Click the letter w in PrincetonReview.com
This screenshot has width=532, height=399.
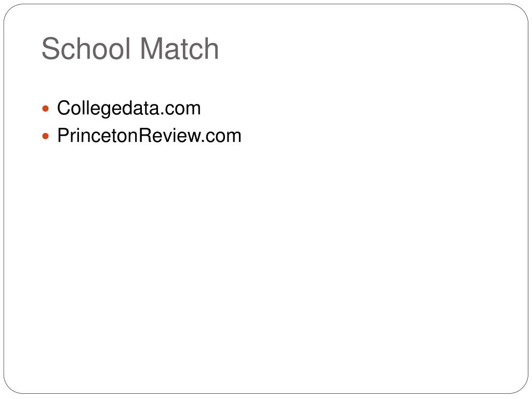(x=193, y=137)
